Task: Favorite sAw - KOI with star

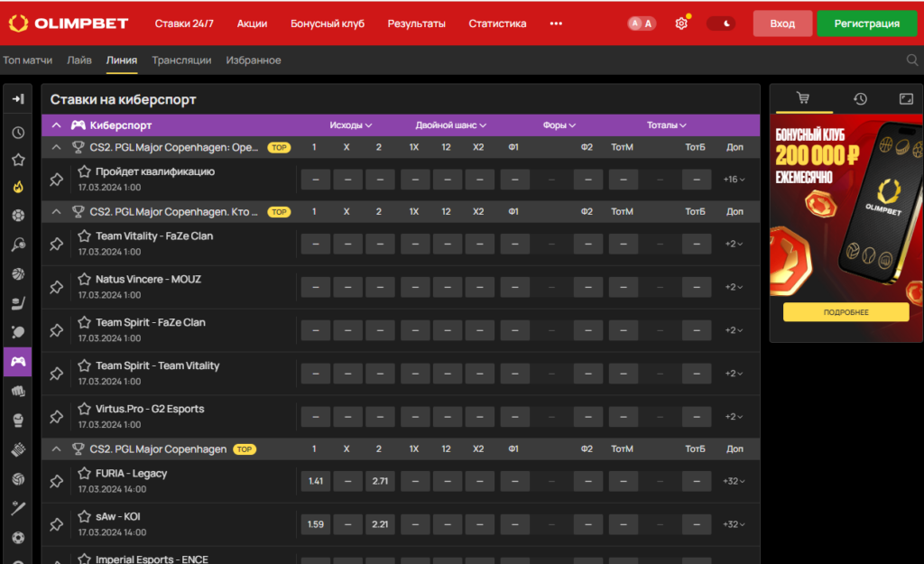Action: click(x=84, y=516)
